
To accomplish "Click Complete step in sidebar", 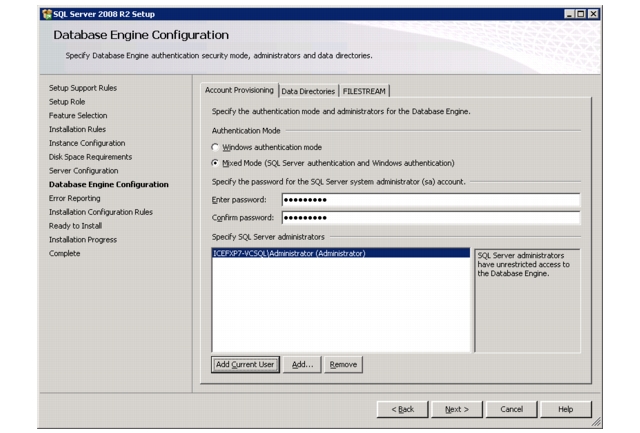I will (x=64, y=253).
